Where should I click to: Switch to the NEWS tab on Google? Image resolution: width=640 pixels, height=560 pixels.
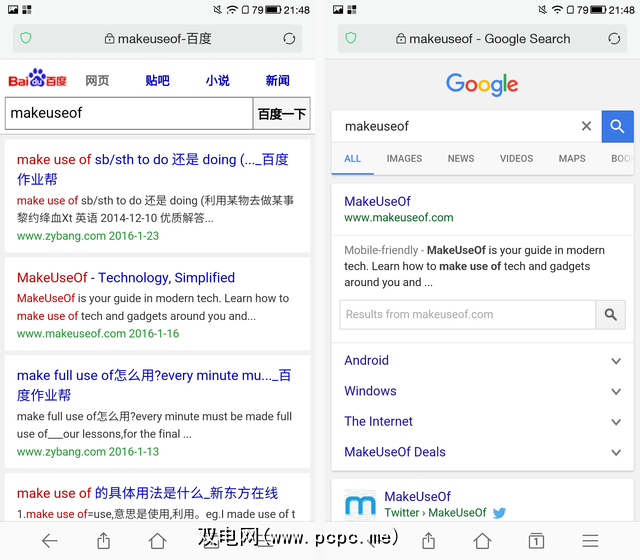click(461, 158)
